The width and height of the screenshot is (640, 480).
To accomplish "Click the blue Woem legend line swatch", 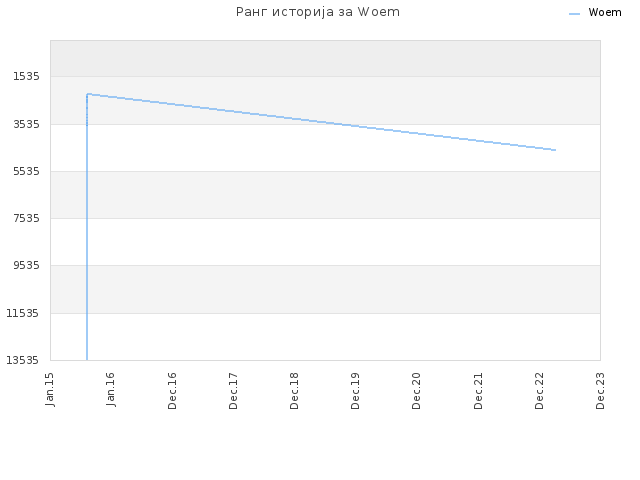I will [x=574, y=14].
